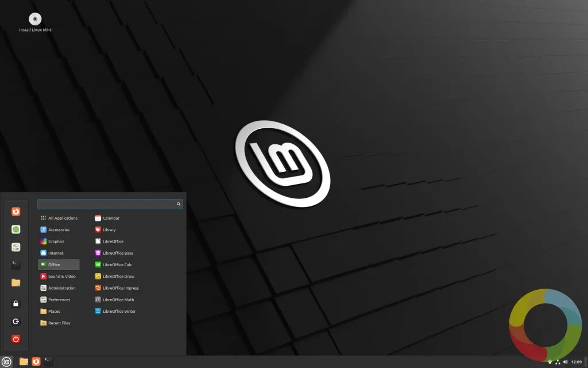Click the red power-off Quit button
Screen dimensions: 588x368
click(16, 339)
